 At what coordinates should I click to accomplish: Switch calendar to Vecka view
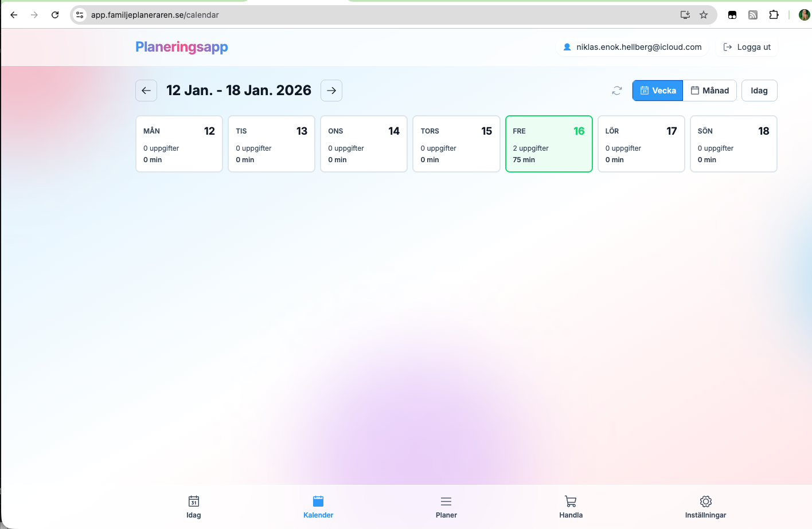(658, 91)
